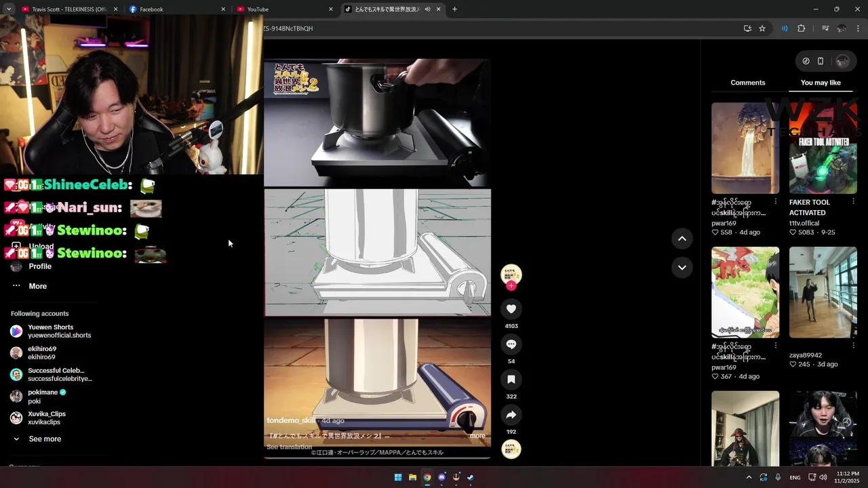Mute the TikTok tab audio
Screen dimensions: 868x488
click(427, 9)
